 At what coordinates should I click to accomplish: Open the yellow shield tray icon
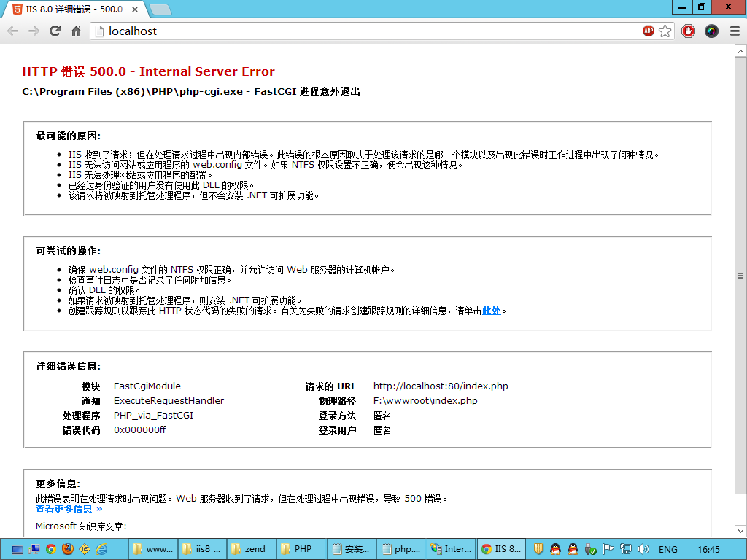point(538,550)
